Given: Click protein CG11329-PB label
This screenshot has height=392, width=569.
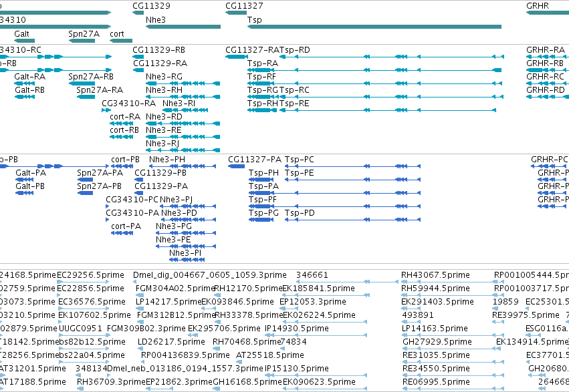Looking at the screenshot, I should tap(160, 173).
